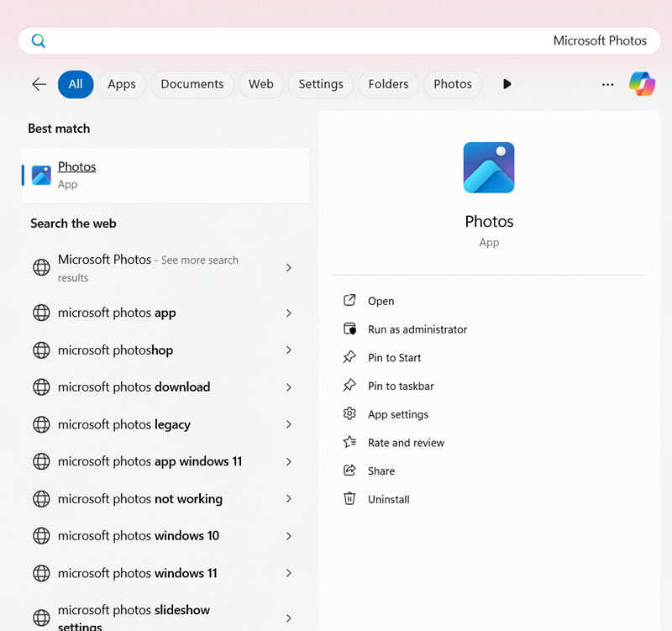
Task: Click the pin icon beside Pin to taskbar
Action: (x=349, y=386)
